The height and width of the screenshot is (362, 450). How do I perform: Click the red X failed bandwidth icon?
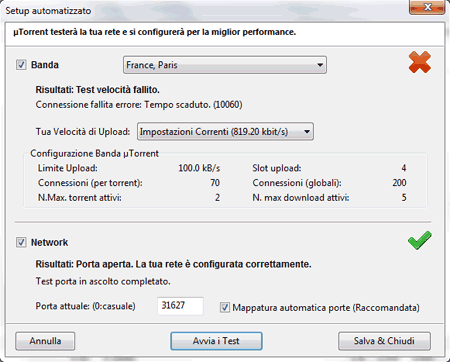tap(420, 62)
